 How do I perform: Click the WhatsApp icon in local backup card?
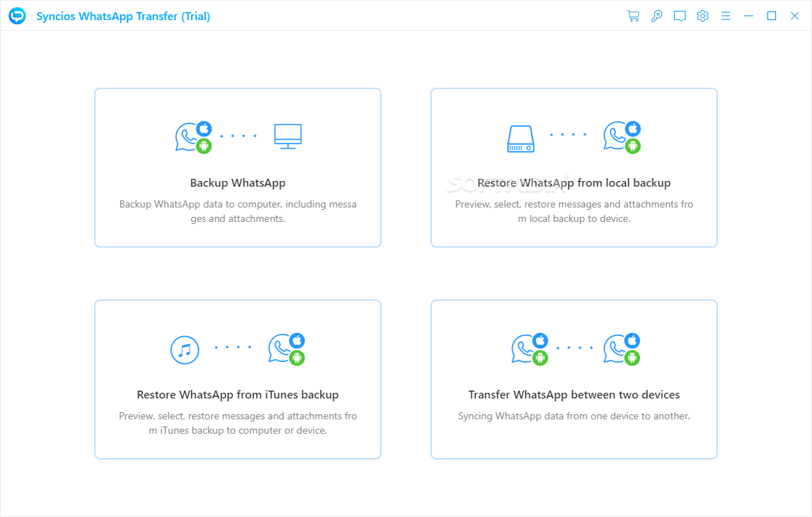622,137
